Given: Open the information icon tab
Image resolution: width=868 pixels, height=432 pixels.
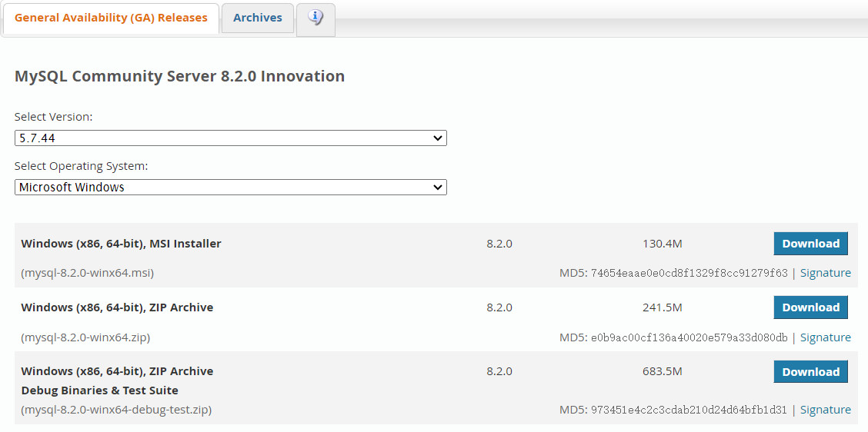Looking at the screenshot, I should (x=315, y=18).
